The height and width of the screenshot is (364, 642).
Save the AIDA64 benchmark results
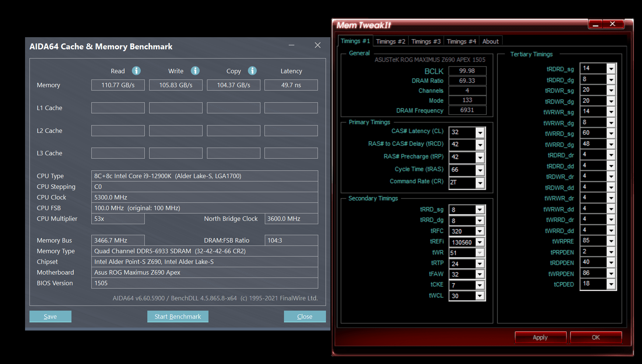tap(50, 317)
